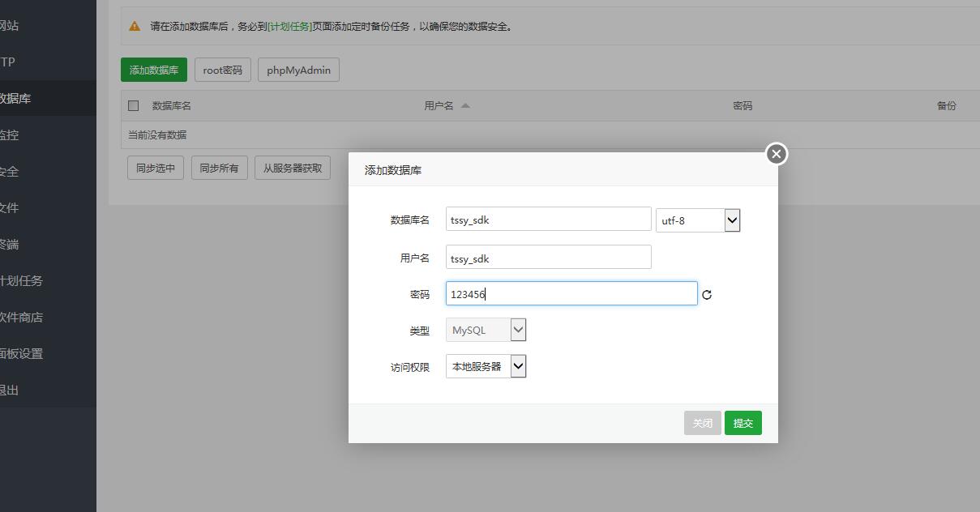Focus the 密码 input field
This screenshot has height=512, width=980.
pyautogui.click(x=571, y=293)
